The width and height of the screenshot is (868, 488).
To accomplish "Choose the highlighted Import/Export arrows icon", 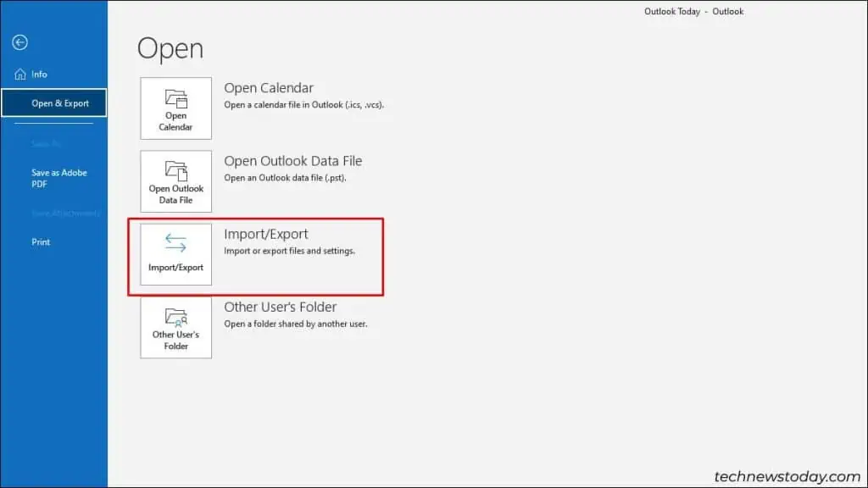I will coord(175,243).
